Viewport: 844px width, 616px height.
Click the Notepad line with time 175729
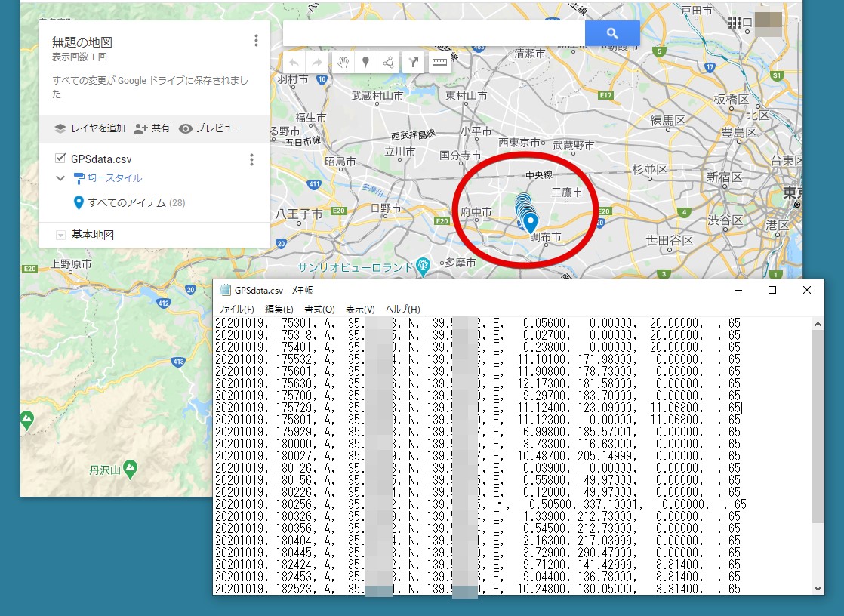point(478,408)
